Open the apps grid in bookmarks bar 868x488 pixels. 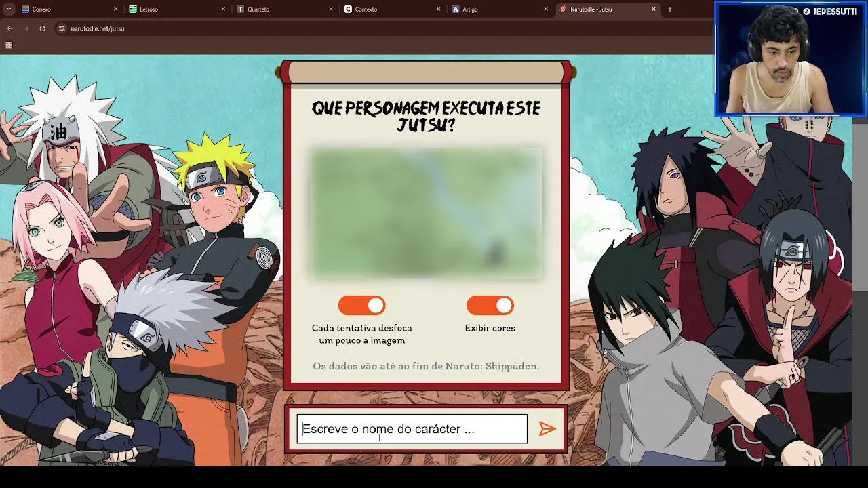pos(9,45)
